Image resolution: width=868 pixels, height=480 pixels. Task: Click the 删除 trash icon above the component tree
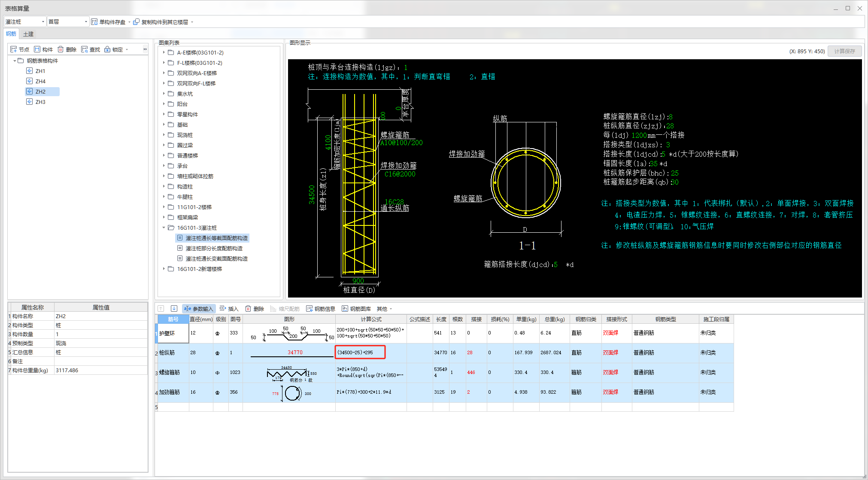point(61,49)
